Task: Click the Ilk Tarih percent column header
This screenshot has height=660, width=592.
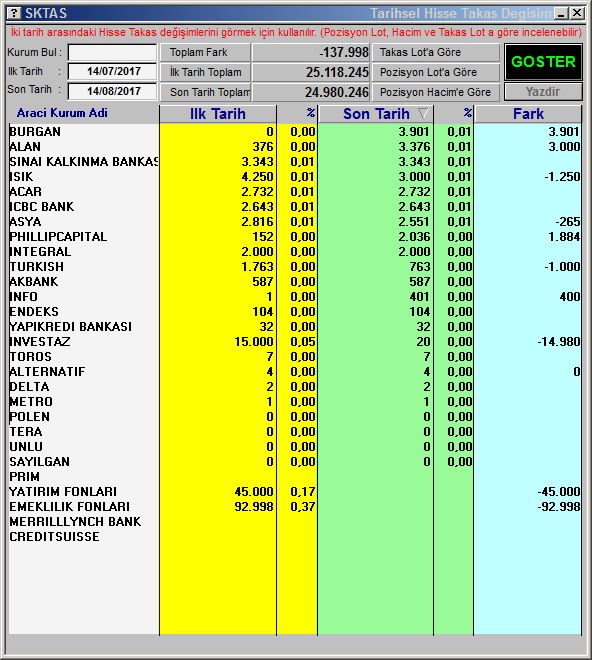Action: click(x=297, y=114)
